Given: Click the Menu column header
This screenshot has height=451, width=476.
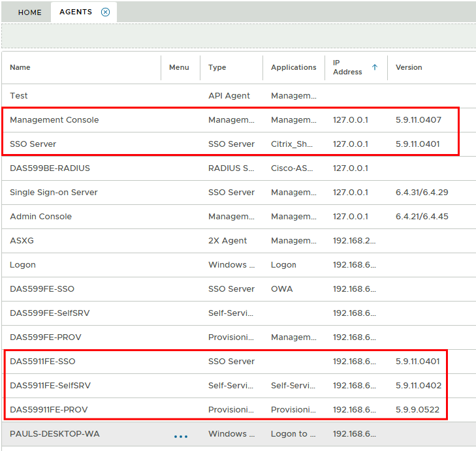Looking at the screenshot, I should point(179,67).
